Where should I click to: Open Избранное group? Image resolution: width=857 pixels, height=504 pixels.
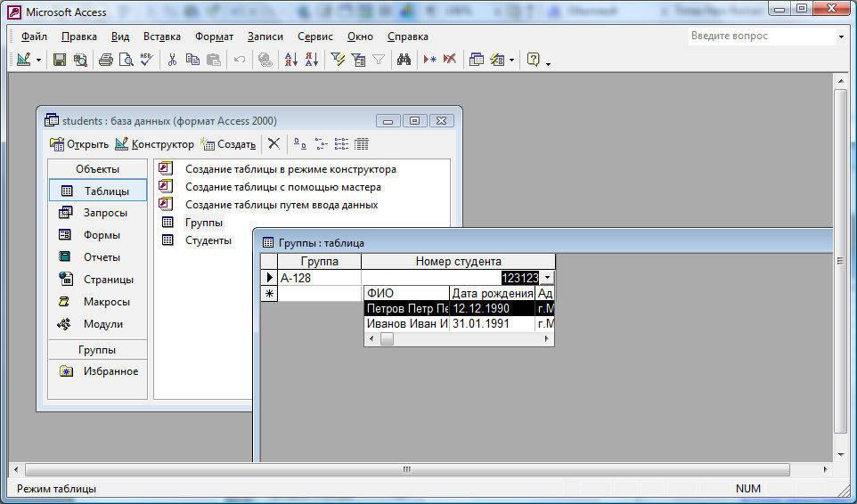tap(97, 371)
